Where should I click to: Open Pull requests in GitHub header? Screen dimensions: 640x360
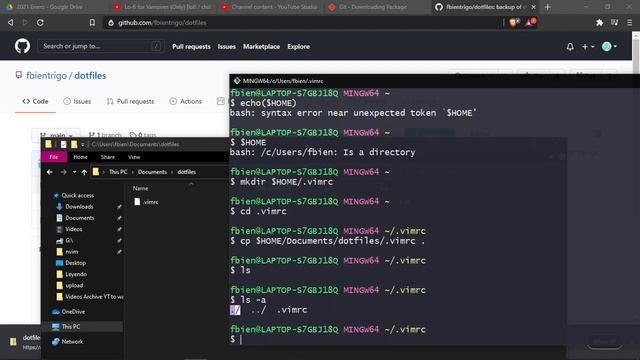pyautogui.click(x=191, y=47)
